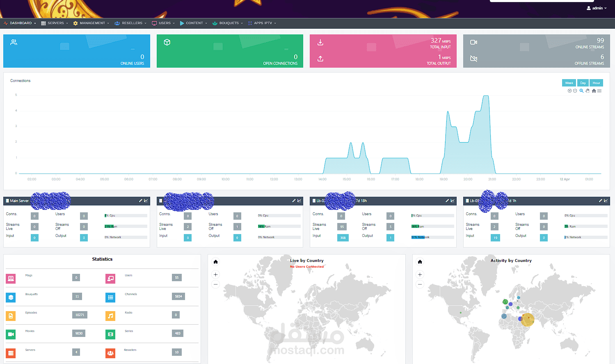Click the Channels count 5834
The image size is (615, 364).
(x=178, y=296)
